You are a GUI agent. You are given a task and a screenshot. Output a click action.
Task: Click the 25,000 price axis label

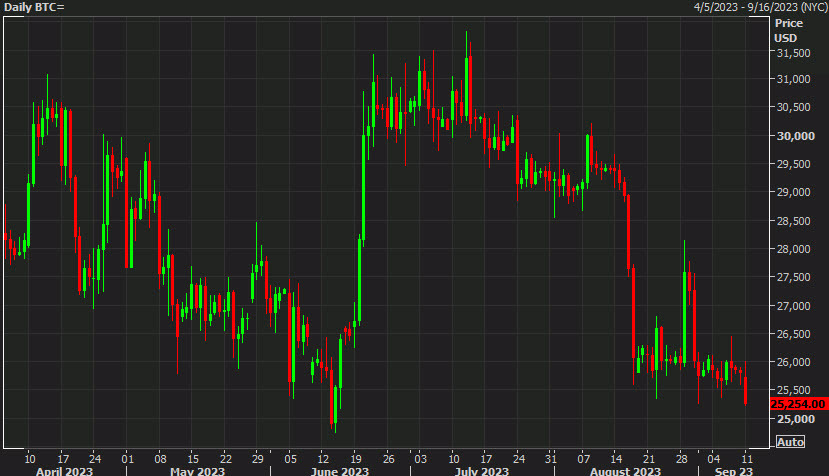(795, 419)
